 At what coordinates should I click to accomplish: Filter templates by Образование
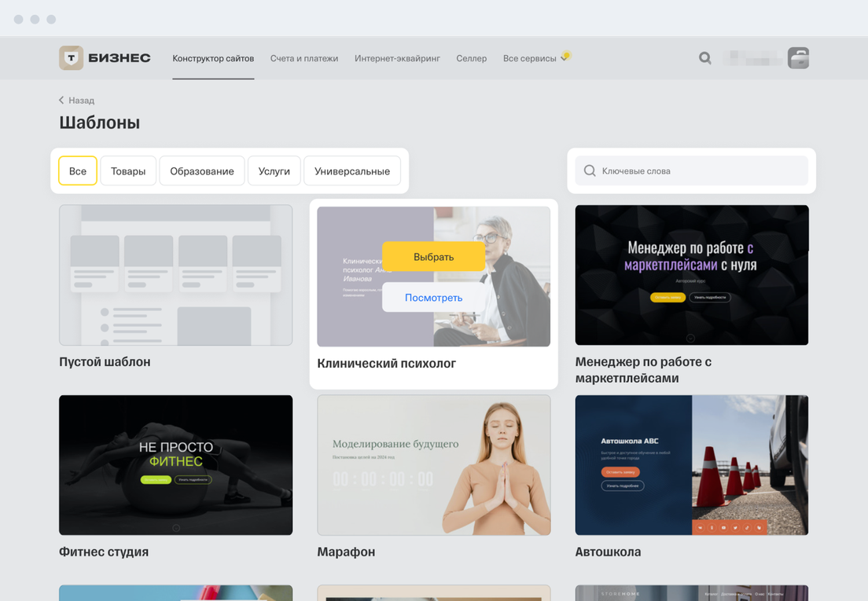[x=202, y=170]
